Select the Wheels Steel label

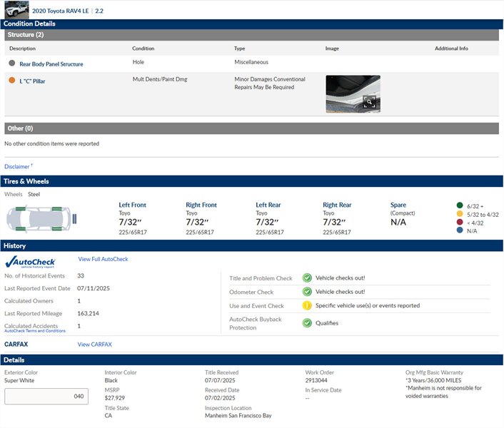pyautogui.click(x=34, y=194)
